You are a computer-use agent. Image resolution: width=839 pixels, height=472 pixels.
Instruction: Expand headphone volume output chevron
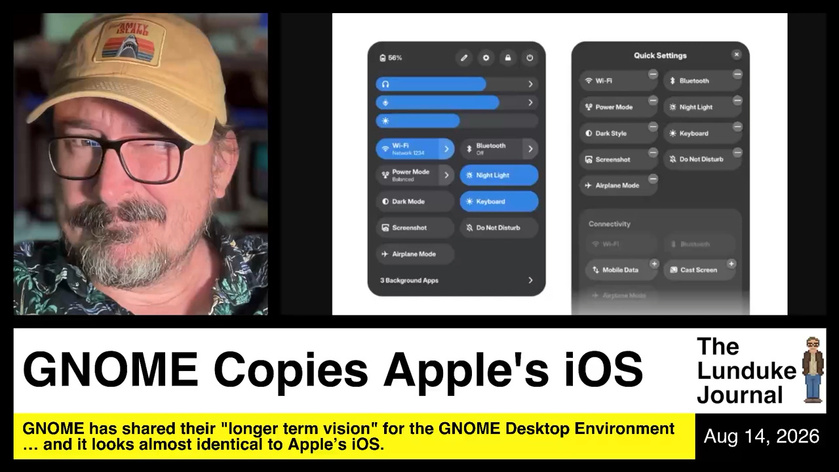[x=530, y=84]
